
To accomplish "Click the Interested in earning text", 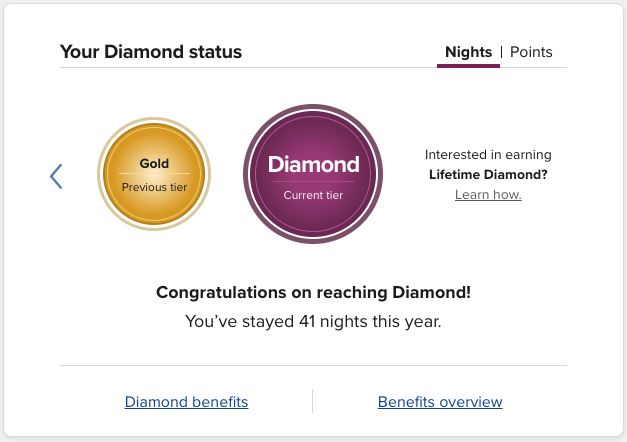I will tap(488, 155).
